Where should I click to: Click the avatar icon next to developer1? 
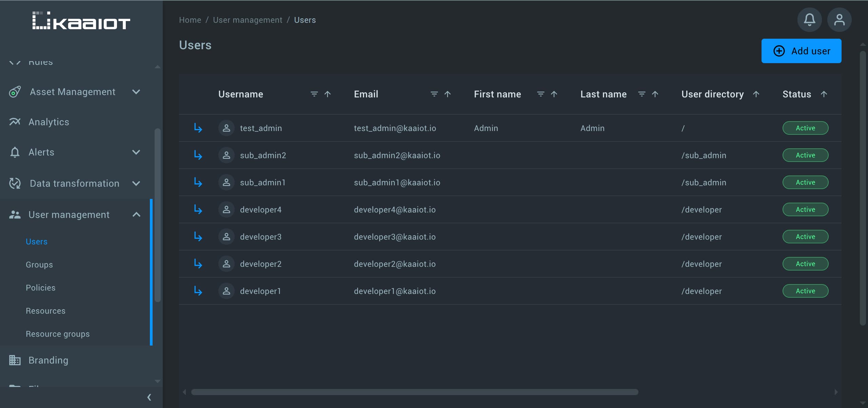(226, 291)
